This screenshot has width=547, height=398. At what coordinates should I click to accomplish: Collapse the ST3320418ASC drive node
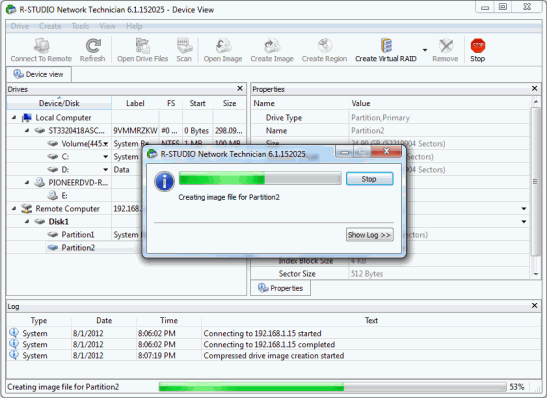(27, 130)
